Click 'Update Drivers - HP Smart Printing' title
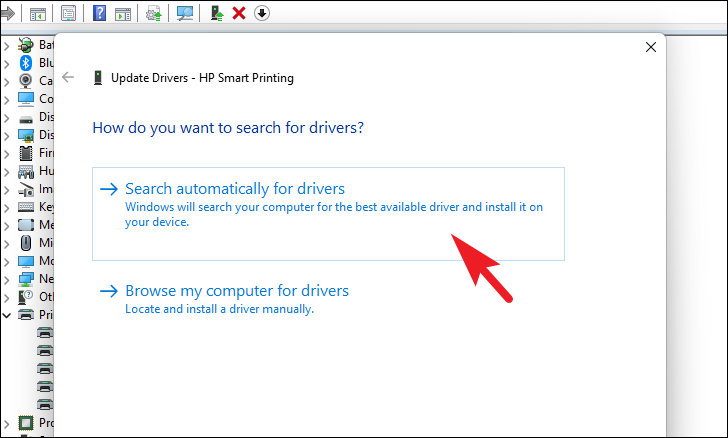 (202, 78)
